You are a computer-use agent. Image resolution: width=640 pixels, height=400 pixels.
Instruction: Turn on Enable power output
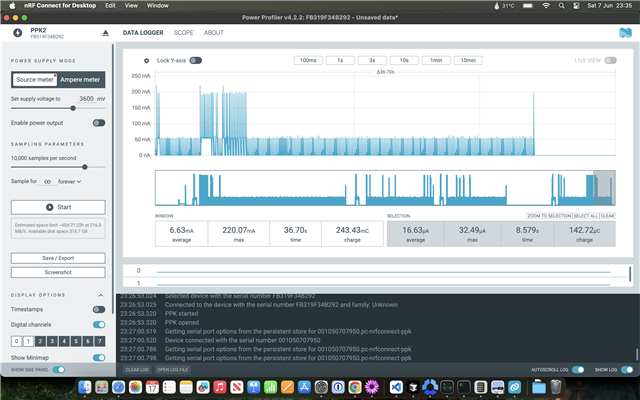point(99,123)
